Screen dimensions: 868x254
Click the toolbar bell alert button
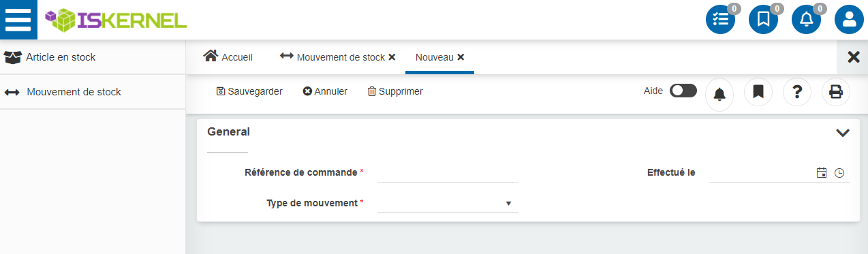click(719, 92)
